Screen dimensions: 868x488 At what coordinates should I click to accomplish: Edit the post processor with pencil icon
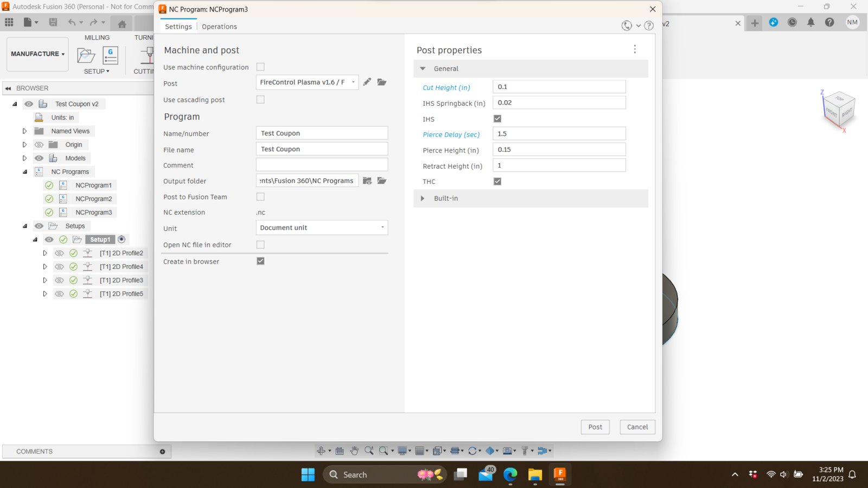pyautogui.click(x=367, y=82)
